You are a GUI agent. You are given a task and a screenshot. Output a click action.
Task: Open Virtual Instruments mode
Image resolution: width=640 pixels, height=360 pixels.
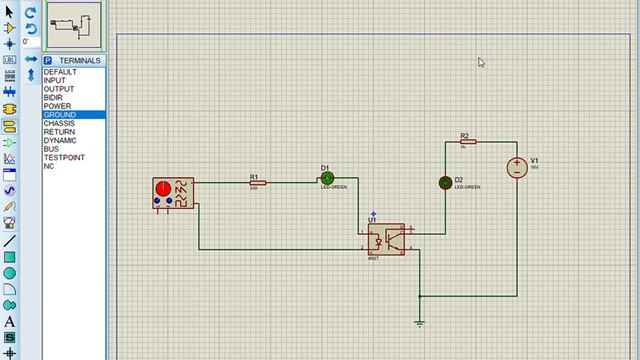[x=9, y=223]
